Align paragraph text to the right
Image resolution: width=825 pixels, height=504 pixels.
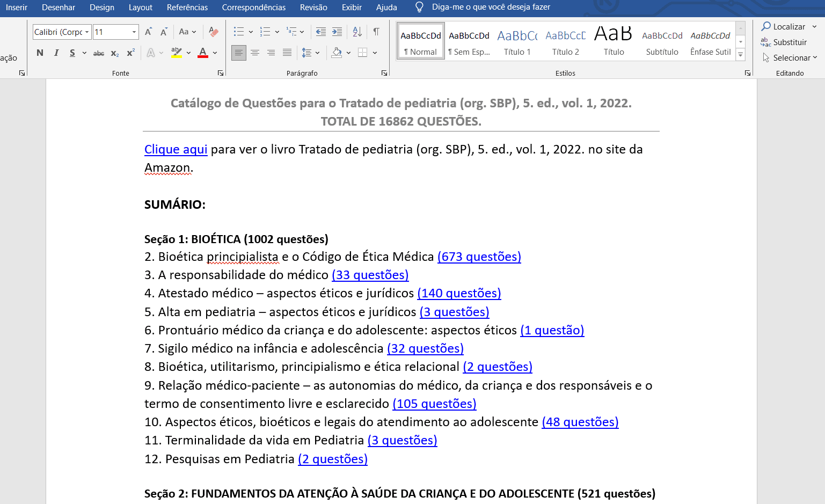pyautogui.click(x=271, y=53)
